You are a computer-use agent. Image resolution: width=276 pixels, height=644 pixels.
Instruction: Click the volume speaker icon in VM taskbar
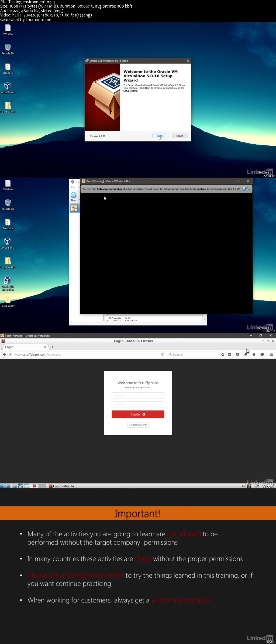pos(244,486)
